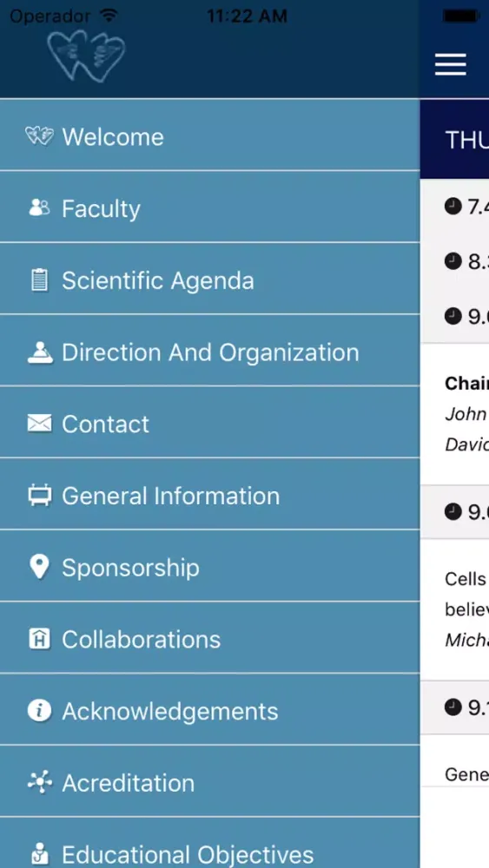Tap the map pin icon by Sponsorship

click(x=39, y=568)
